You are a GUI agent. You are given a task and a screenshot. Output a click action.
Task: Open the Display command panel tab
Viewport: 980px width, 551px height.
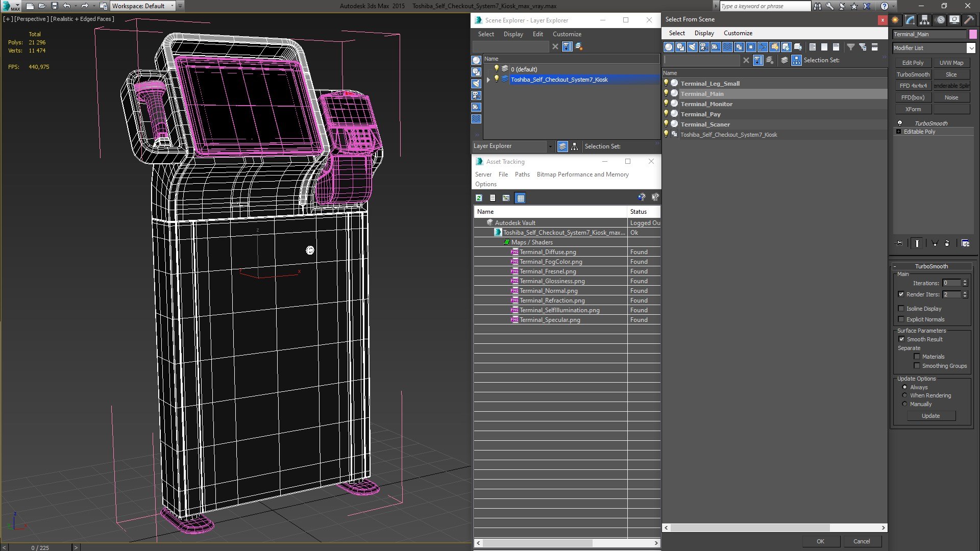click(954, 20)
